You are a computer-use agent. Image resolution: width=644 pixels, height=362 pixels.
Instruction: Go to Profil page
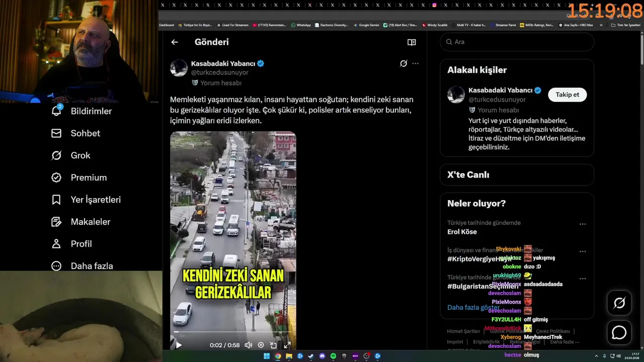(71, 244)
